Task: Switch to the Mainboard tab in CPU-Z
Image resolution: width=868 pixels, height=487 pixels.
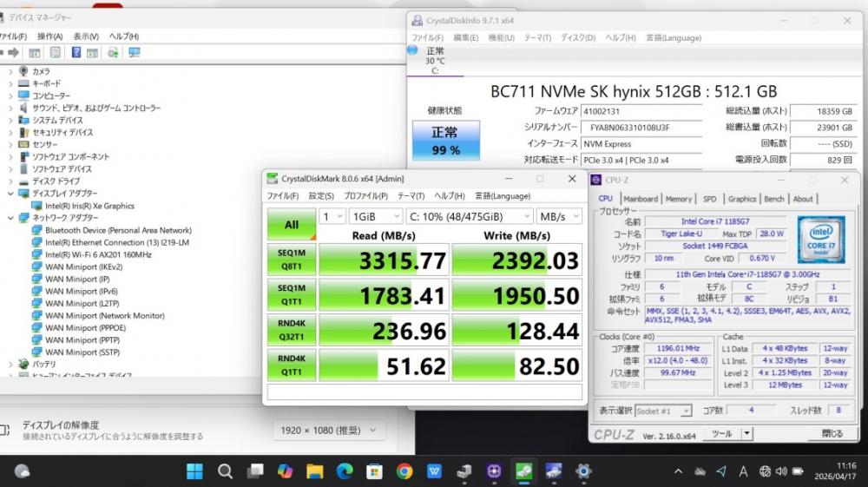Action: point(641,199)
